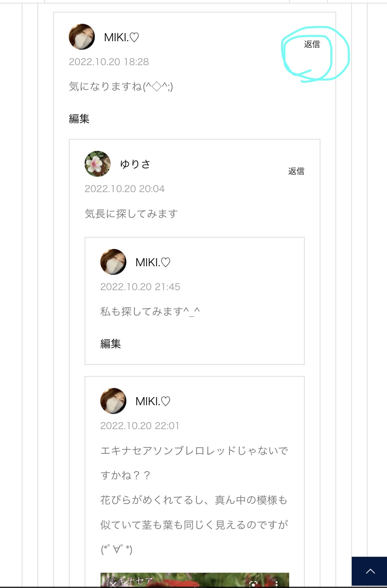
Task: Open MIKI's avatar on the 18:28 comment
Action: (82, 37)
